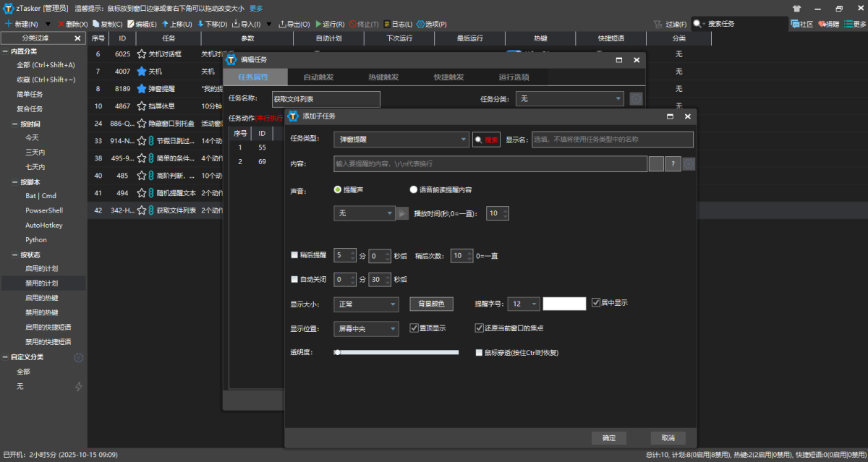Open the 显示位置 屏幕中央 dropdown
The height and width of the screenshot is (462, 868).
tap(393, 328)
